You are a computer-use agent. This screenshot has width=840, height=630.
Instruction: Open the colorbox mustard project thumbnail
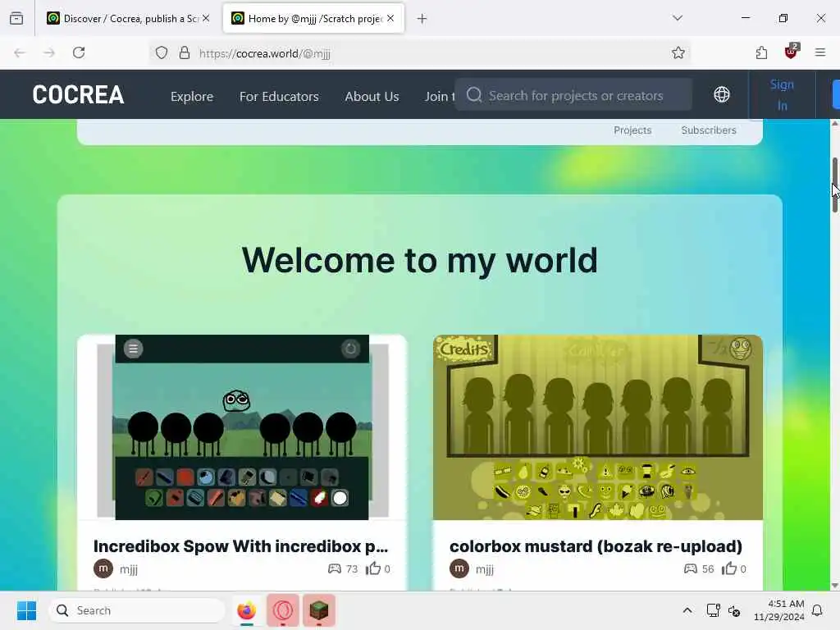(x=598, y=427)
